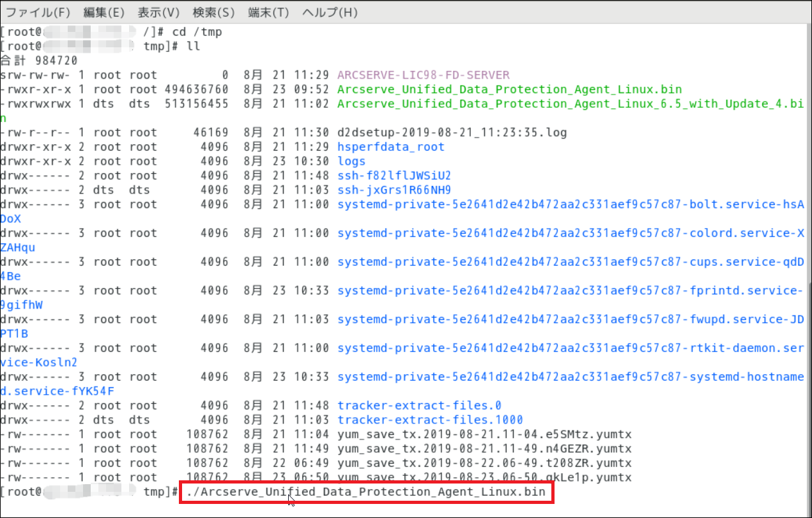The height and width of the screenshot is (518, 812).
Task: Click the -rwxrwxrwx permissions string
Action: (36, 103)
